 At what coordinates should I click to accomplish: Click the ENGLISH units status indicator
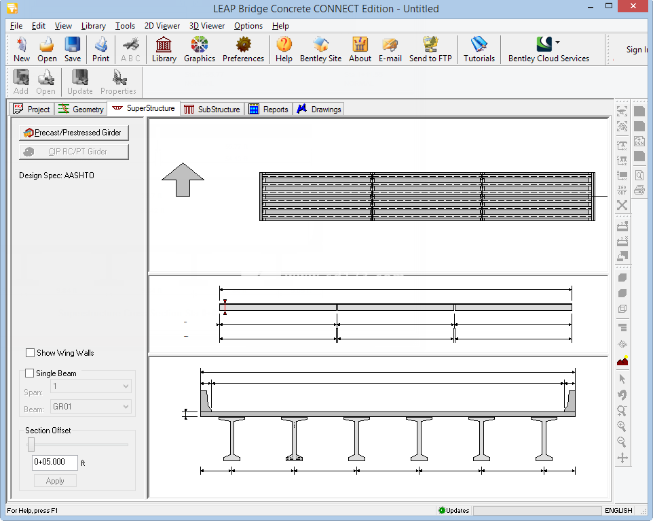tap(618, 510)
